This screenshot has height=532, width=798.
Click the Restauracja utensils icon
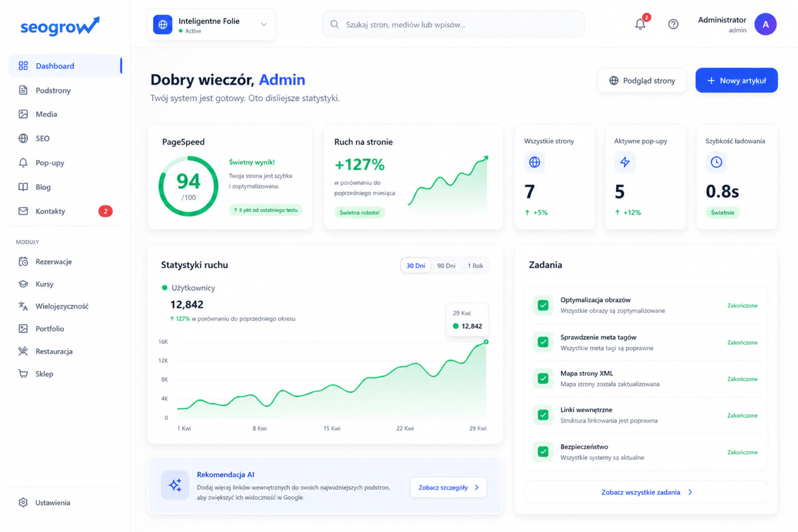click(23, 351)
